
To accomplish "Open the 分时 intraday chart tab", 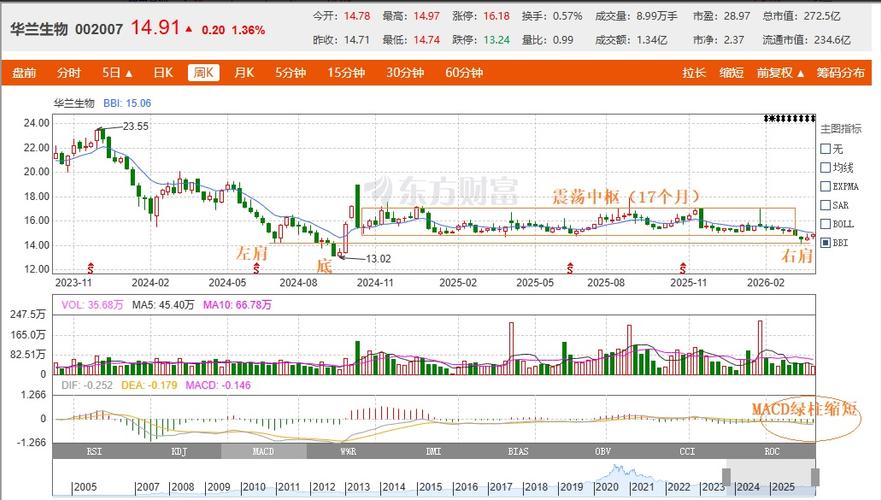I will tap(69, 73).
